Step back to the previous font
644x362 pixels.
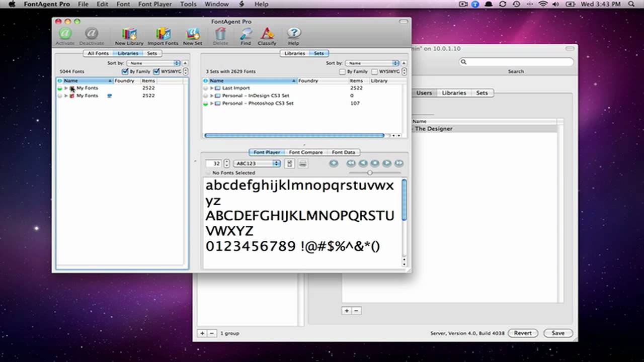tap(363, 163)
